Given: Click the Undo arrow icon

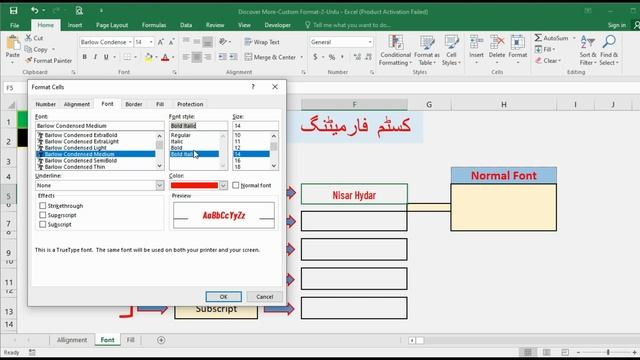Looking at the screenshot, I should [34, 11].
